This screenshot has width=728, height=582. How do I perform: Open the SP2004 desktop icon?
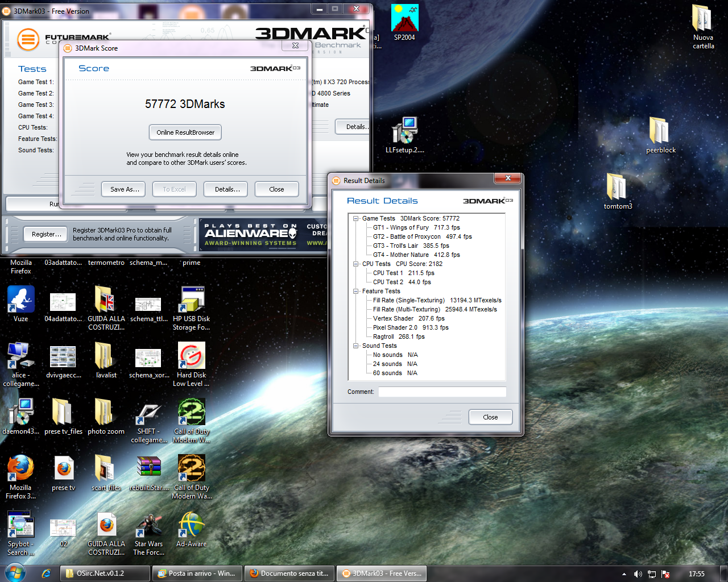(404, 23)
